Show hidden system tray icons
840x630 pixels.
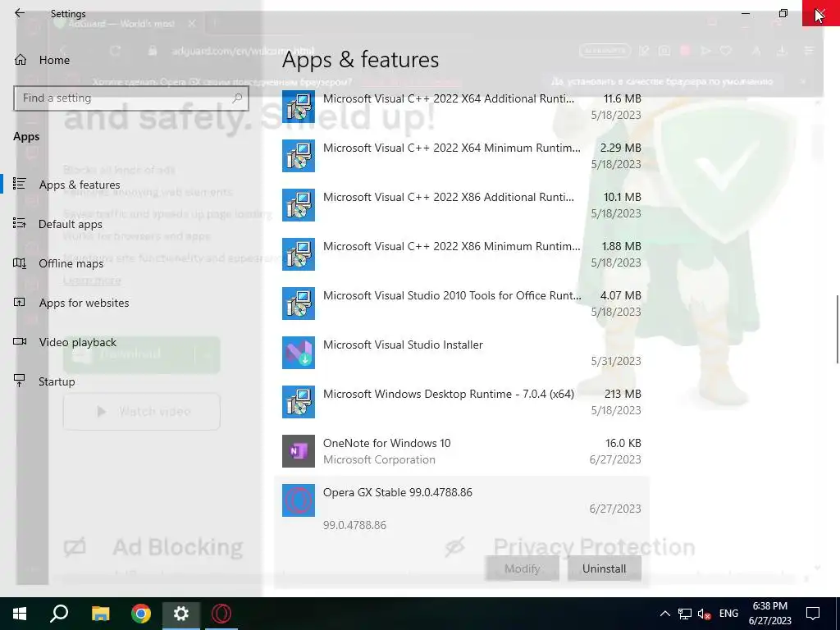click(x=664, y=614)
